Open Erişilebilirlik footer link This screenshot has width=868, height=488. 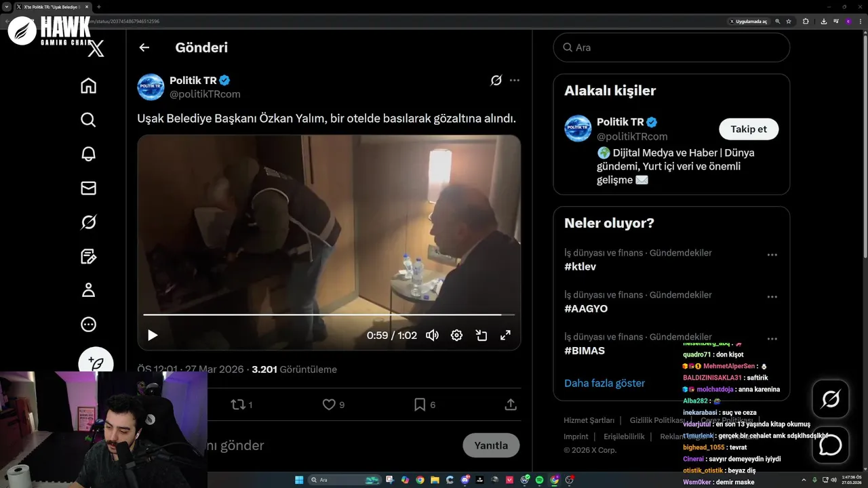(624, 436)
